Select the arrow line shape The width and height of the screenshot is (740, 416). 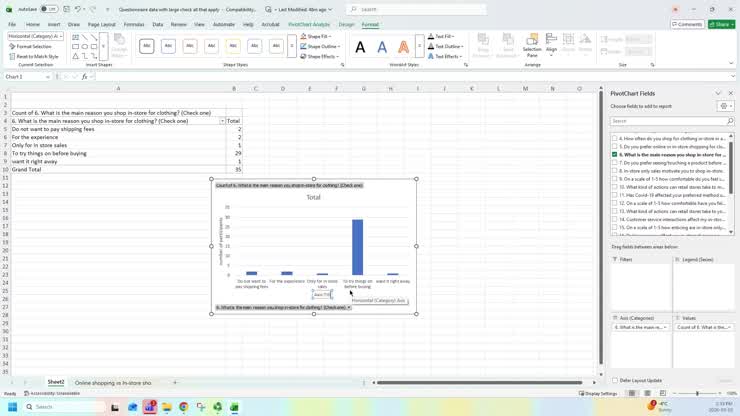pyautogui.click(x=93, y=37)
